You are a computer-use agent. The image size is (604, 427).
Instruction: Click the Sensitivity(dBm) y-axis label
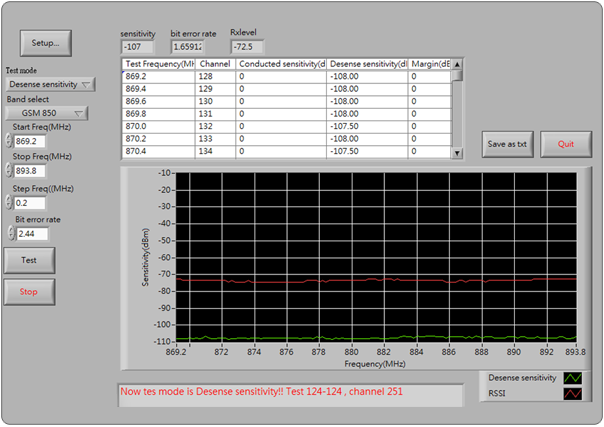[x=145, y=258]
